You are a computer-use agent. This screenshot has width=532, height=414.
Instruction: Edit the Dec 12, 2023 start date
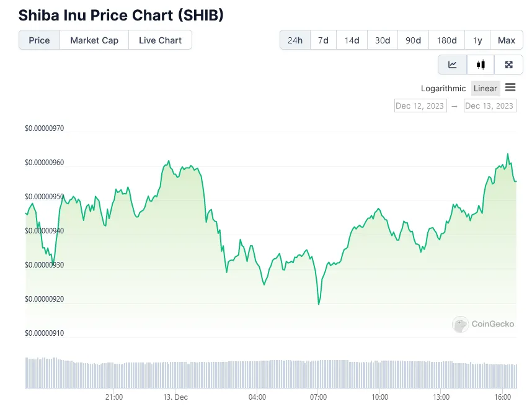point(420,106)
